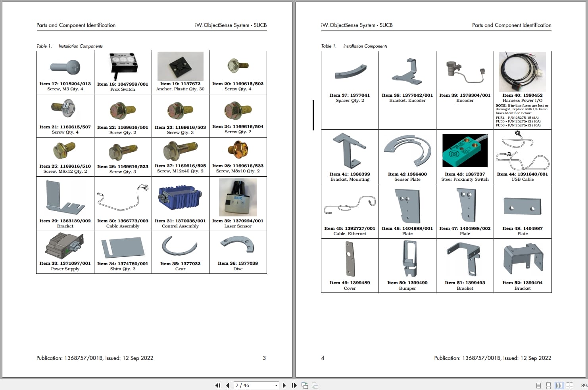This screenshot has width=588, height=390.
Task: Jump to the first page of the PDF
Action: click(218, 385)
